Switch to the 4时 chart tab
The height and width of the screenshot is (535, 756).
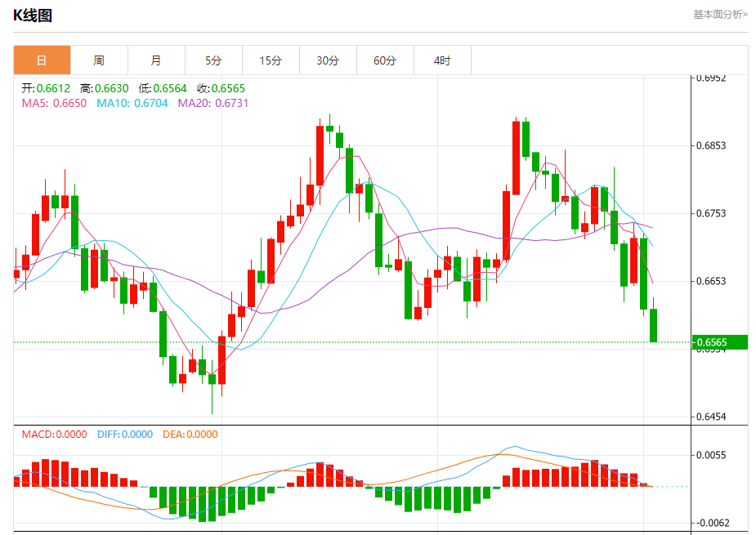tap(442, 60)
